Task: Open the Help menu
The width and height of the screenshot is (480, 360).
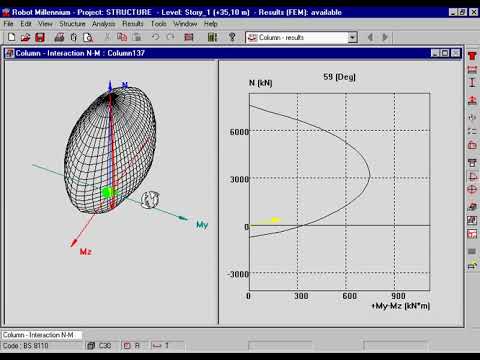Action: click(211, 24)
